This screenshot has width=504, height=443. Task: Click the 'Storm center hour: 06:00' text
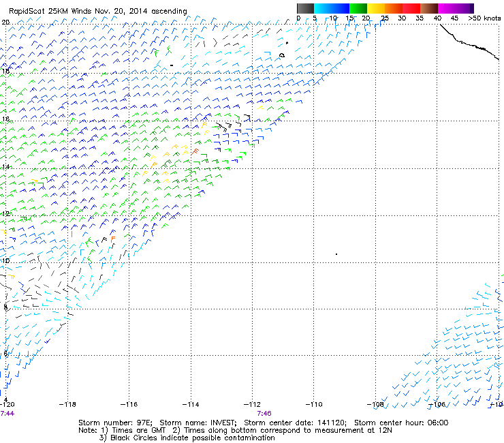click(401, 423)
